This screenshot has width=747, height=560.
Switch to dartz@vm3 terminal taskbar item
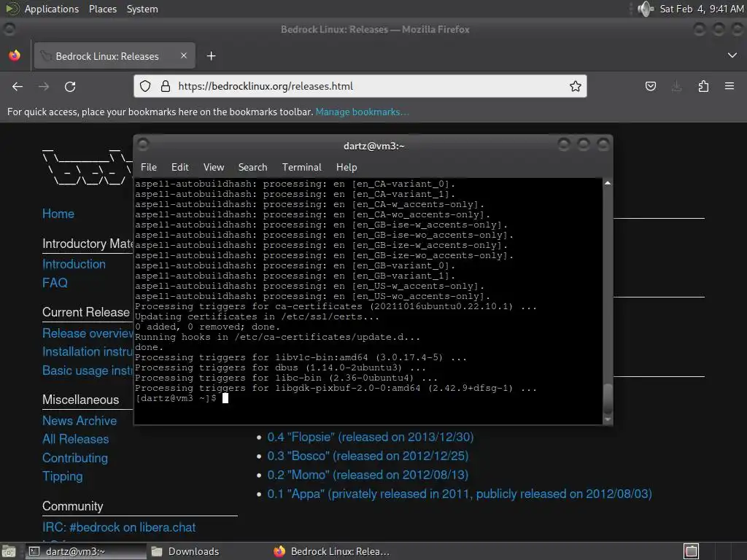click(85, 551)
